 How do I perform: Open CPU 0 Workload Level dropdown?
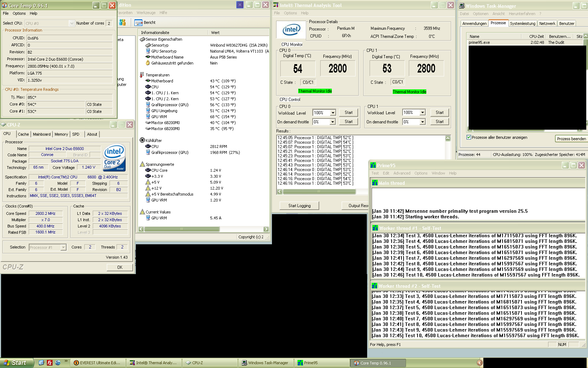[x=333, y=113]
